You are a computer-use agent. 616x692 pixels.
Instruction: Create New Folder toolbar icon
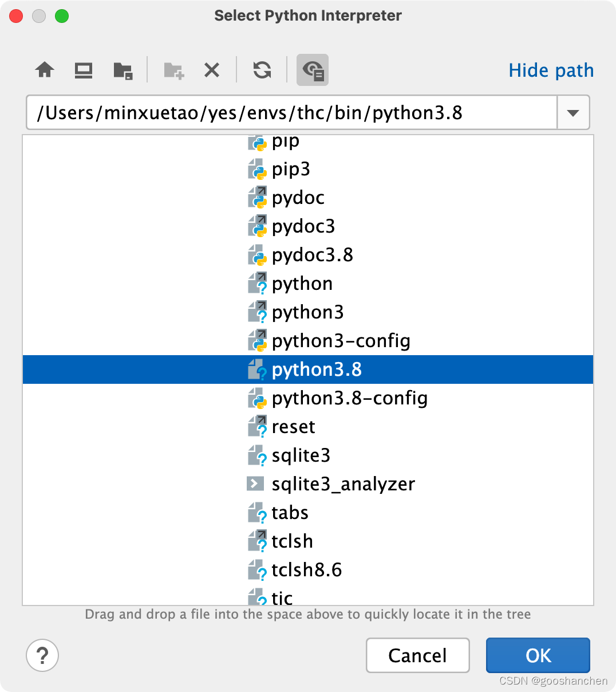click(173, 70)
